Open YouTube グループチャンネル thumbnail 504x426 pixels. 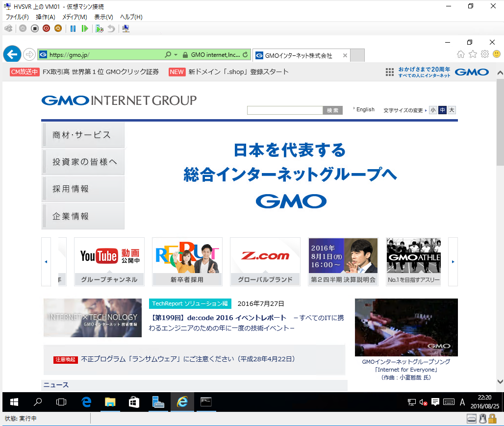point(109,262)
